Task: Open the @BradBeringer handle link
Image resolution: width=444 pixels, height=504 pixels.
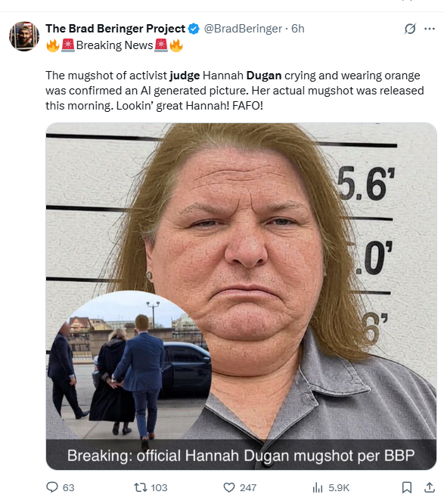Action: tap(243, 29)
